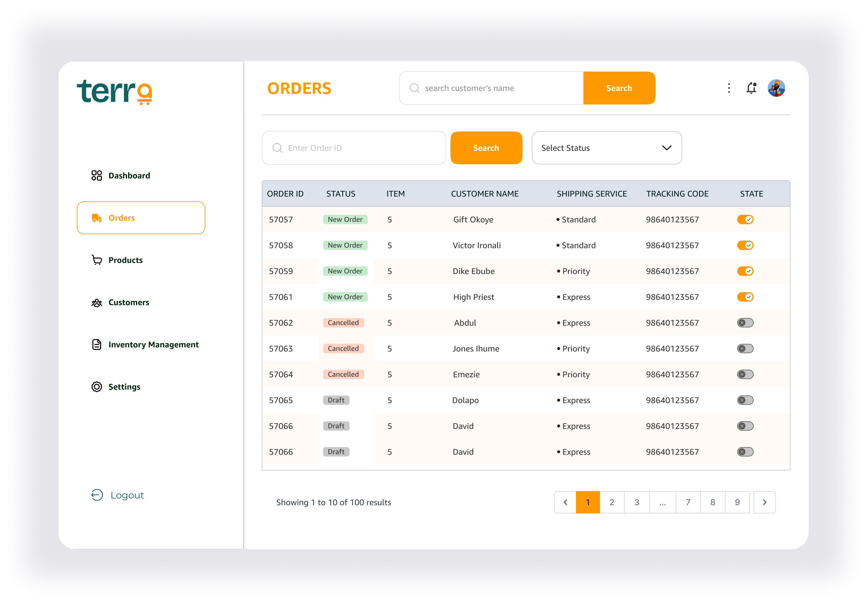Click the Dashboard grid icon
This screenshot has height=602, width=868.
click(x=96, y=175)
